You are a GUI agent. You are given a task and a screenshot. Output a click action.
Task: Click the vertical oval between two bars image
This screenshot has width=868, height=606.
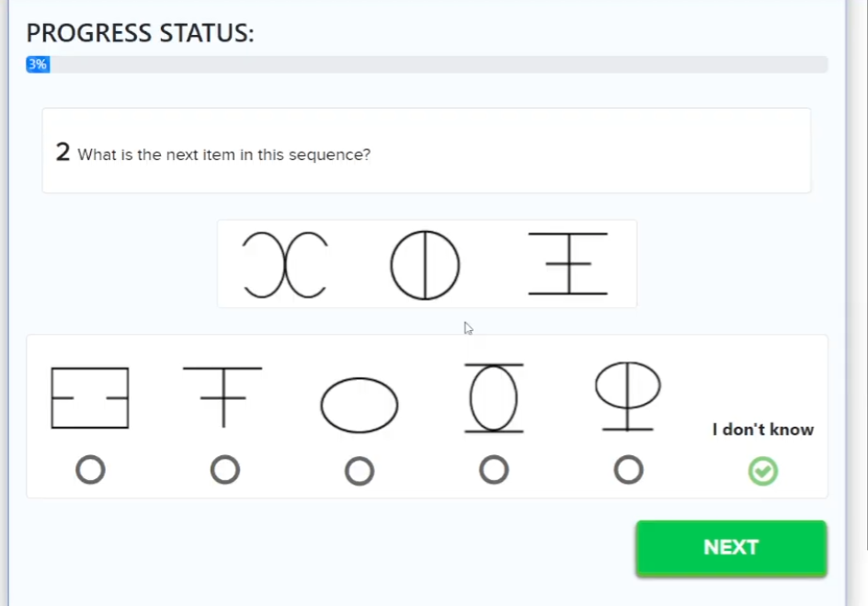(x=494, y=398)
